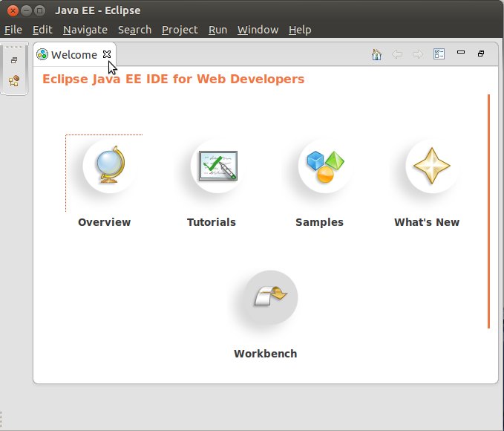Screen dimensions: 504x431
Task: Open the Tutorials checklist icon
Action: pyautogui.click(x=217, y=166)
